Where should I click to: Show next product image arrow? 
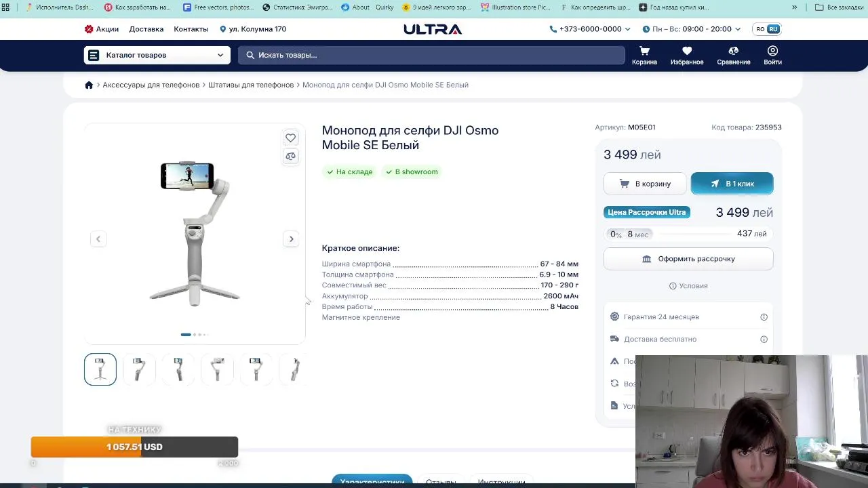tap(291, 239)
